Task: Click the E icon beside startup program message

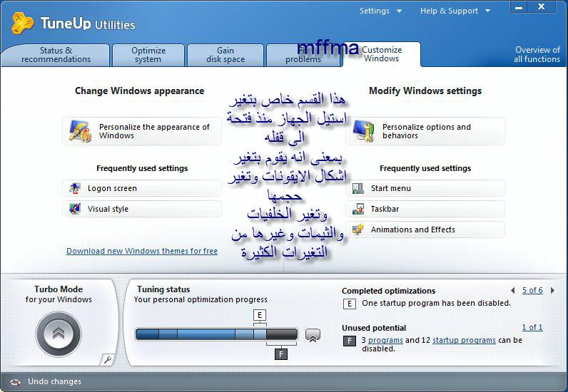Action: [349, 304]
